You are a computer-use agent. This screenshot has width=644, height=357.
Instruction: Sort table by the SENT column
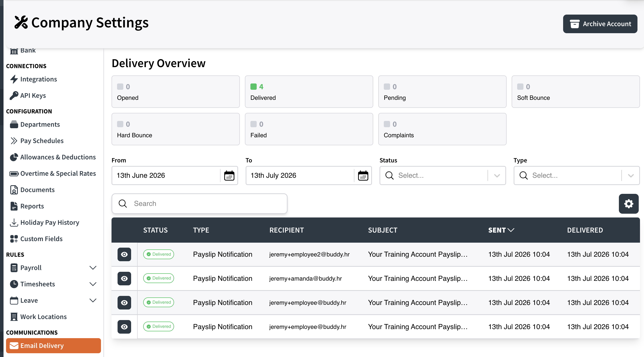501,230
